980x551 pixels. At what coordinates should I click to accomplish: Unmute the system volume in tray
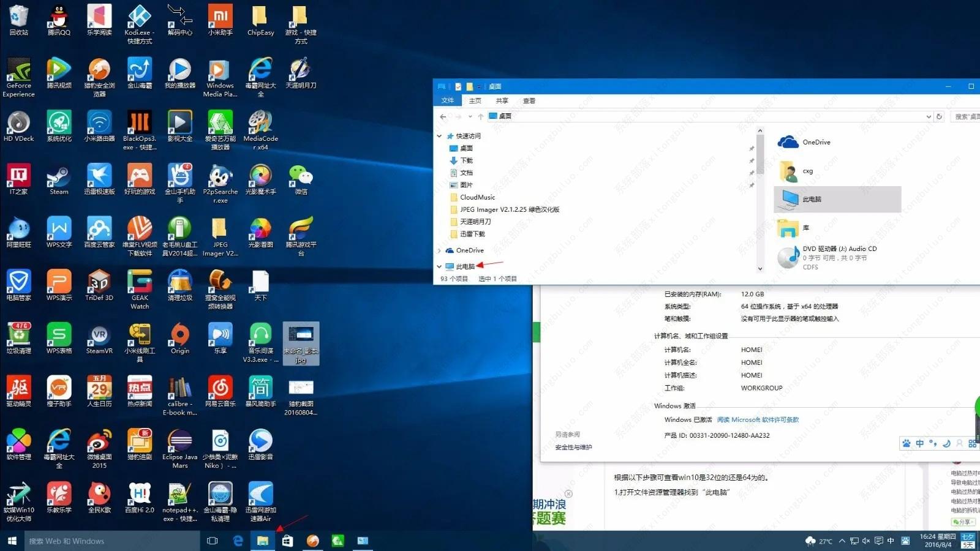tap(865, 541)
